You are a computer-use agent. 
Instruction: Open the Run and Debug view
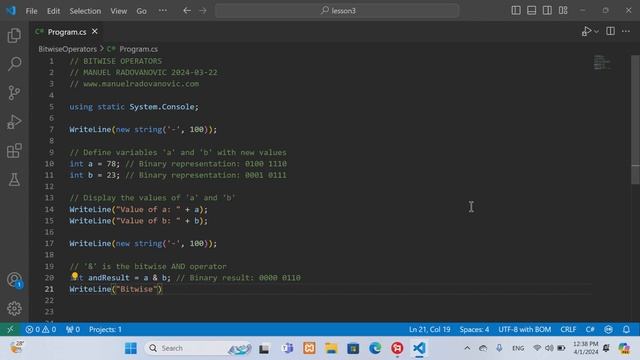14,122
